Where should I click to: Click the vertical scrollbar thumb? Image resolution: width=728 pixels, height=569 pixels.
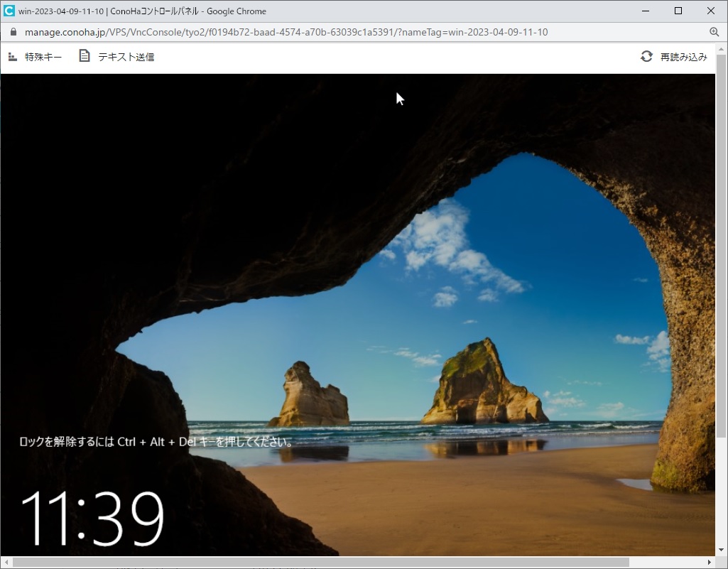tap(721, 245)
